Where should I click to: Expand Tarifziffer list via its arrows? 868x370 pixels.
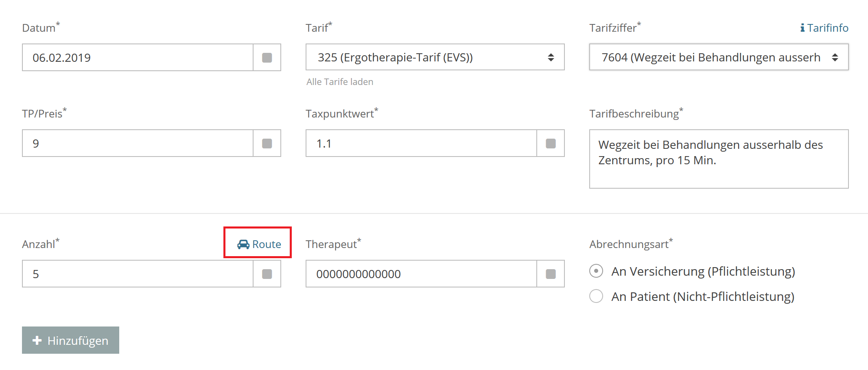point(835,57)
